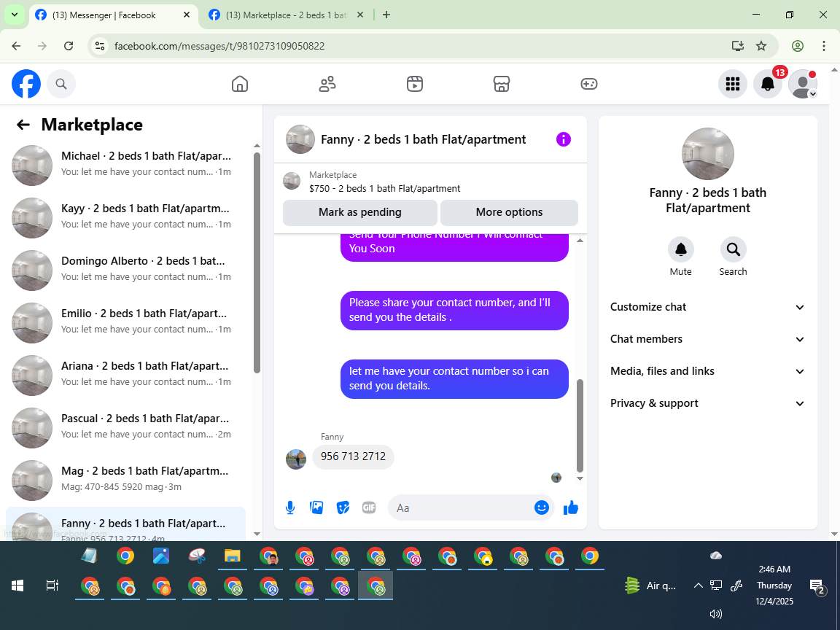Close the Messenger browser tab
840x630 pixels.
[187, 15]
